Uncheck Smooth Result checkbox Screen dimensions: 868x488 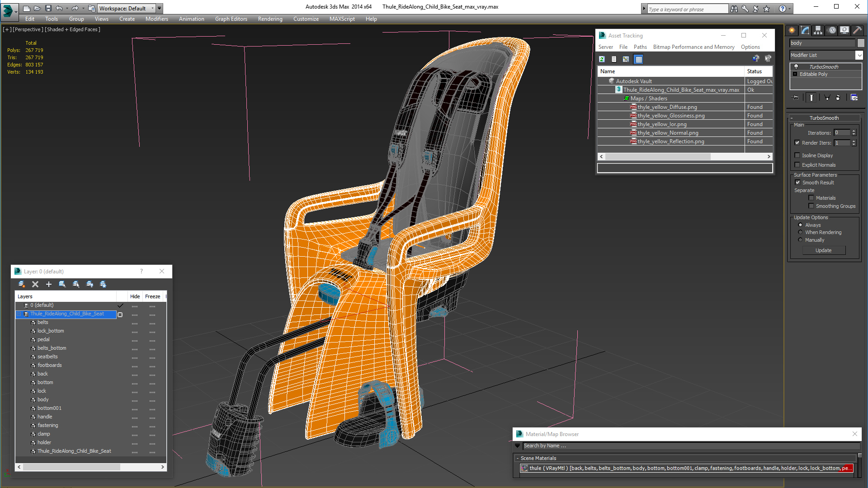tap(797, 183)
